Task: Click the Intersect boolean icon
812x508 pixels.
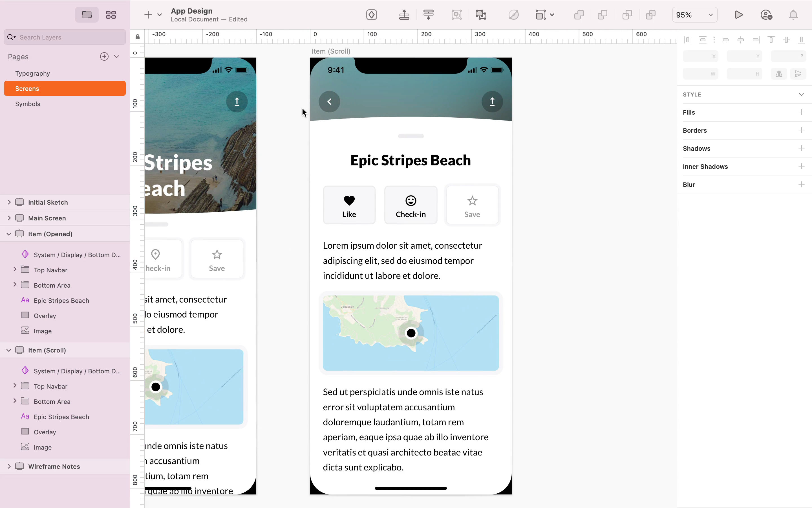Action: [x=627, y=15]
